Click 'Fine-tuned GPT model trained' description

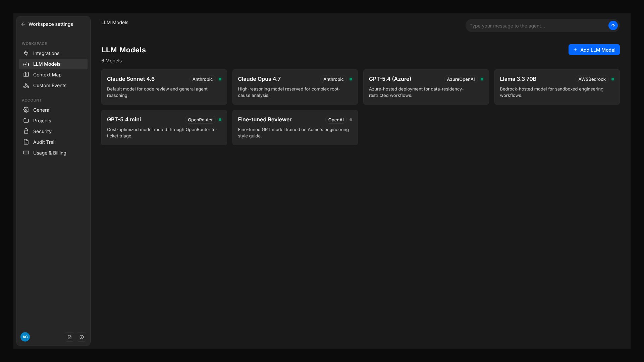(x=293, y=133)
